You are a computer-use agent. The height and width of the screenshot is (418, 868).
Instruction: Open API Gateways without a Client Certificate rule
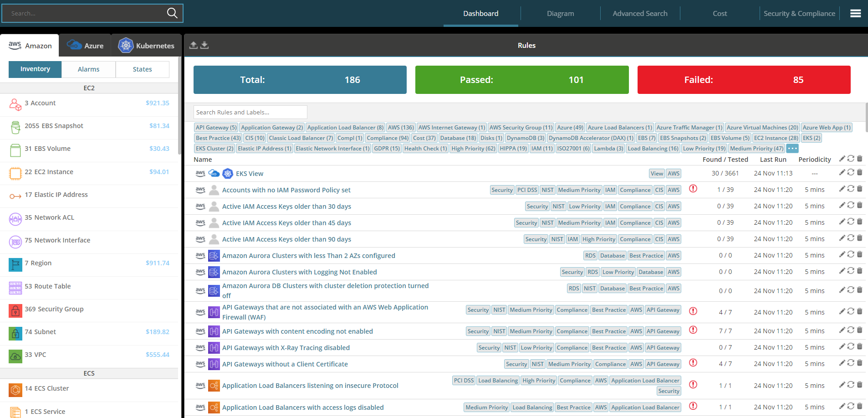pyautogui.click(x=285, y=364)
